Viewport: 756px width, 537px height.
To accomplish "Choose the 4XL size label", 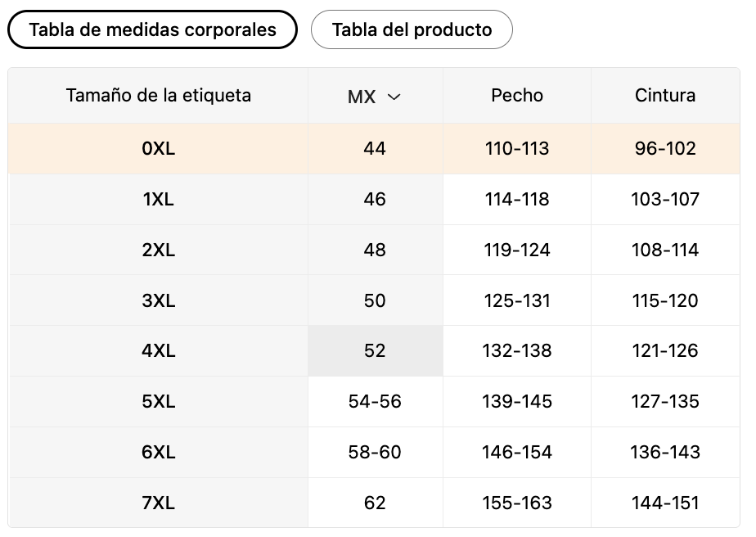I will 158,350.
